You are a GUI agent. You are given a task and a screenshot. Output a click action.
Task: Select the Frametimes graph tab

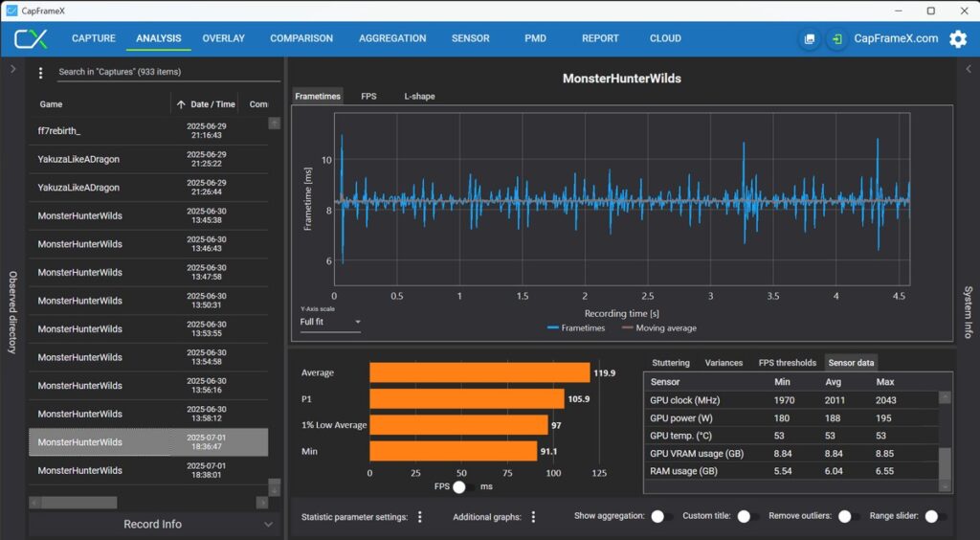tap(318, 97)
